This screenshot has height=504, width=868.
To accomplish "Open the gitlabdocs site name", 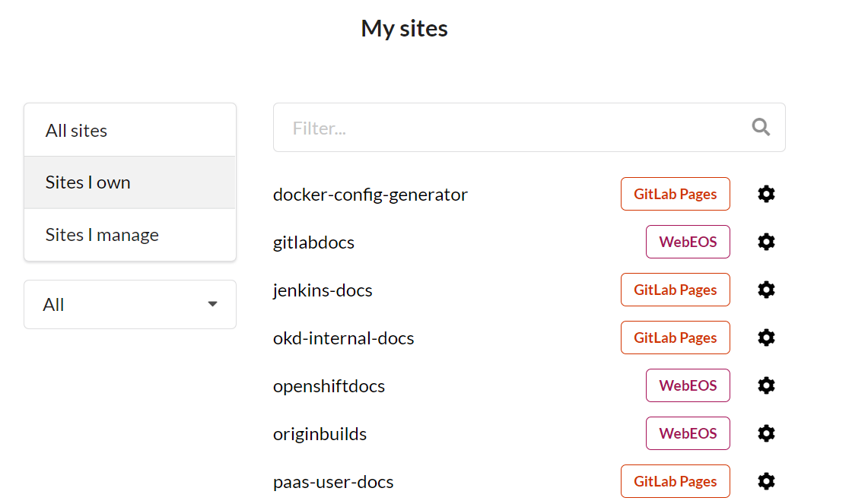I will pos(314,242).
